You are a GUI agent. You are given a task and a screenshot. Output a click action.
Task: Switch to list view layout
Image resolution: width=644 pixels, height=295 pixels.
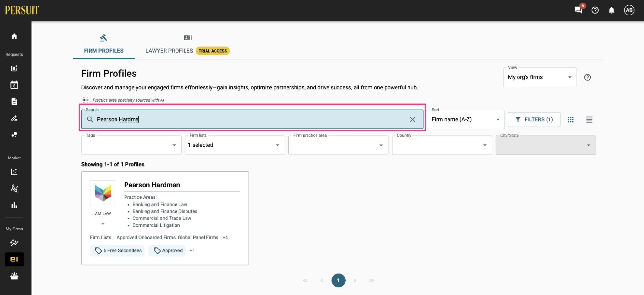(x=589, y=119)
